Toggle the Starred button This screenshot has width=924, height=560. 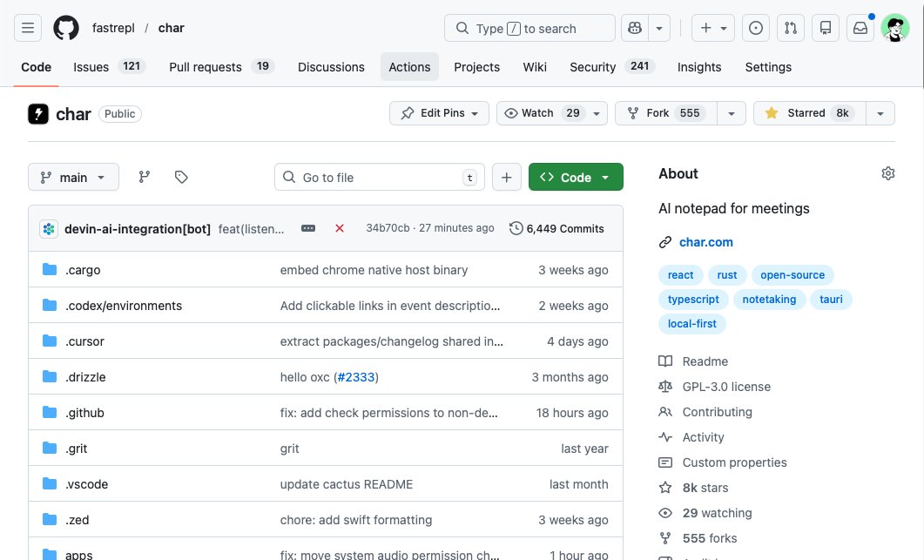click(x=810, y=113)
